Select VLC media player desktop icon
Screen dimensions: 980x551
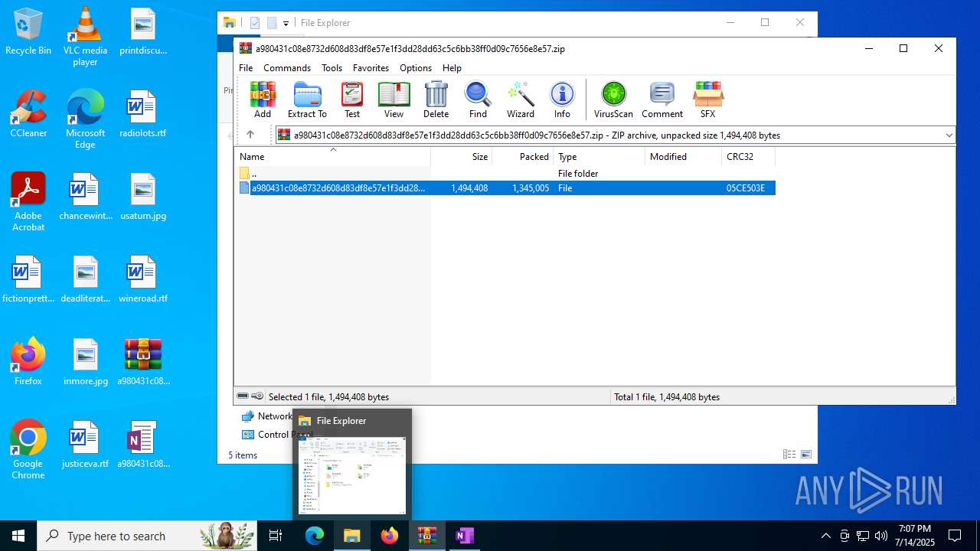(x=85, y=37)
